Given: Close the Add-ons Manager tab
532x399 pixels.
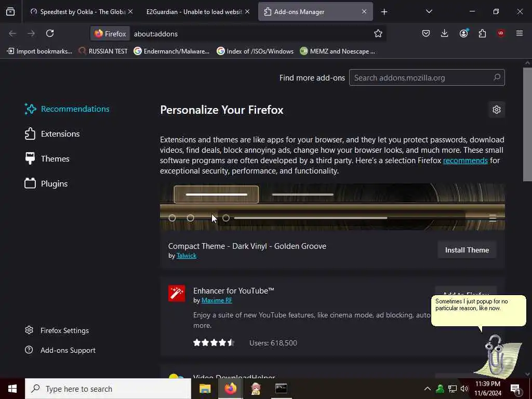Looking at the screenshot, I should coord(364,11).
